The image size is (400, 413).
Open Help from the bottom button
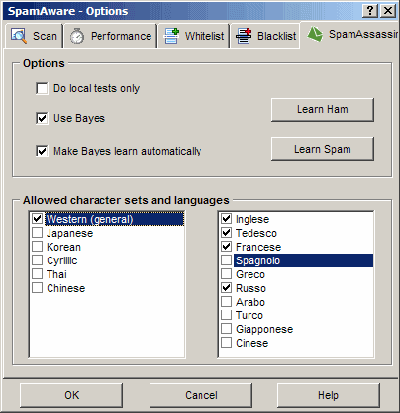(328, 395)
